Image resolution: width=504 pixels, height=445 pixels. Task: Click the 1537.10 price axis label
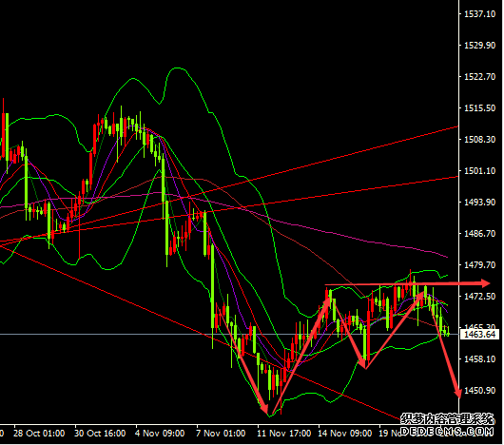(480, 14)
